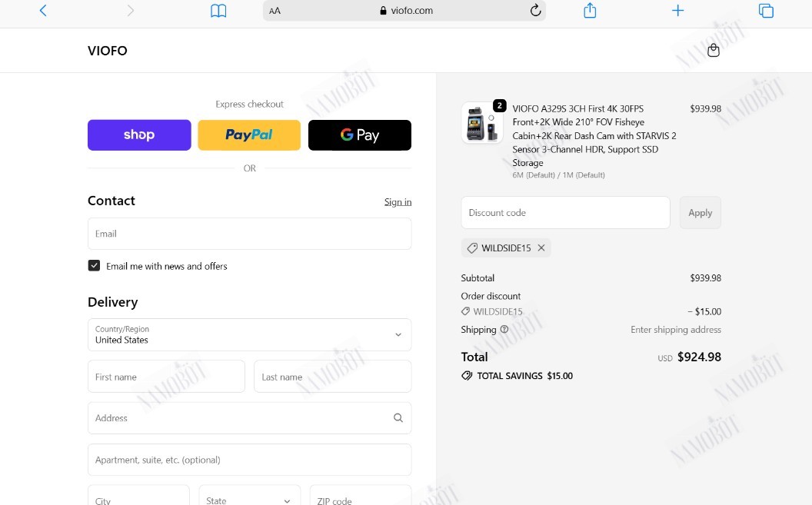
Task: Choose PayPal express checkout
Action: coord(249,135)
